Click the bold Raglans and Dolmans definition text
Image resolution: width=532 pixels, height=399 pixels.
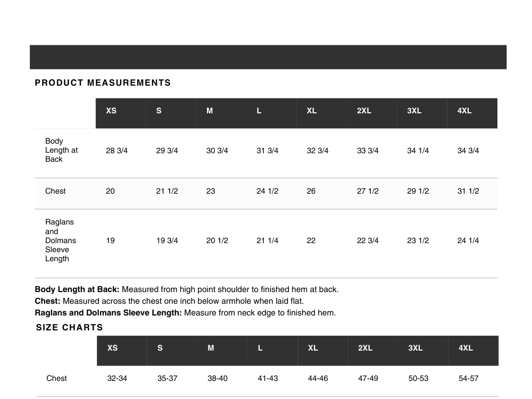[x=108, y=313]
